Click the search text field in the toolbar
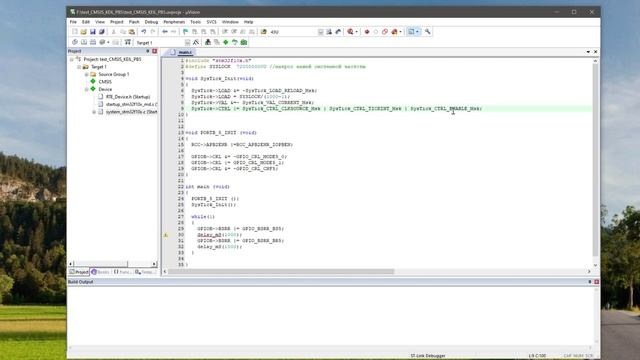Viewport: 640px width, 360px height. pos(294,32)
